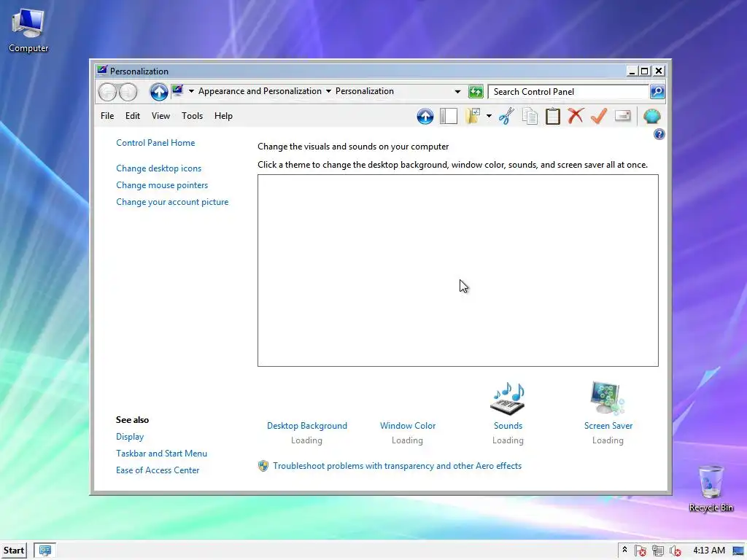Click the Computer desktop icon
The height and width of the screenshot is (560, 747).
pyautogui.click(x=28, y=31)
